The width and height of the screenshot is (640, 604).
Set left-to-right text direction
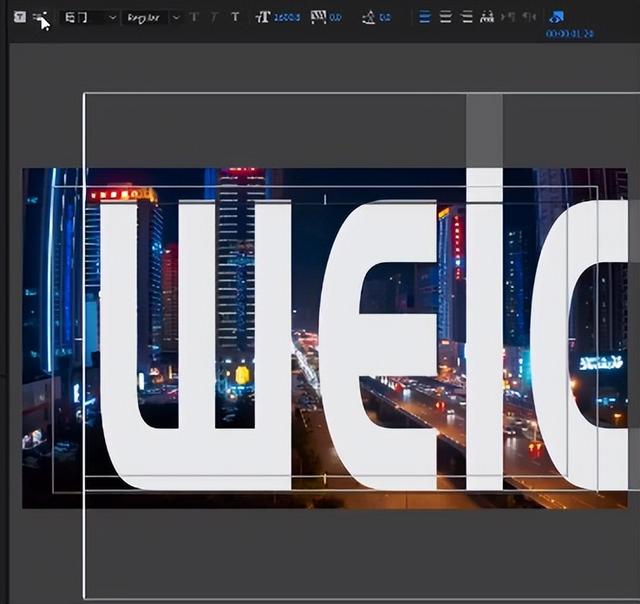coord(508,17)
